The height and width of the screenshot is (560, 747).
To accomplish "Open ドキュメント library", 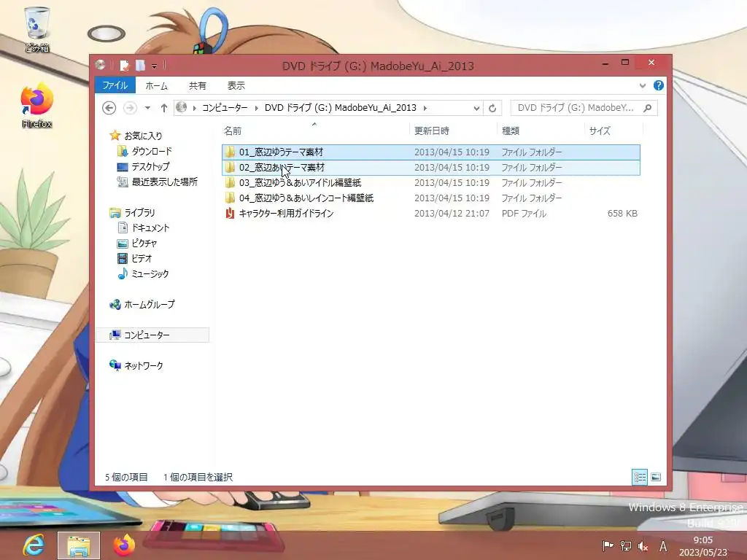I will coord(143,227).
